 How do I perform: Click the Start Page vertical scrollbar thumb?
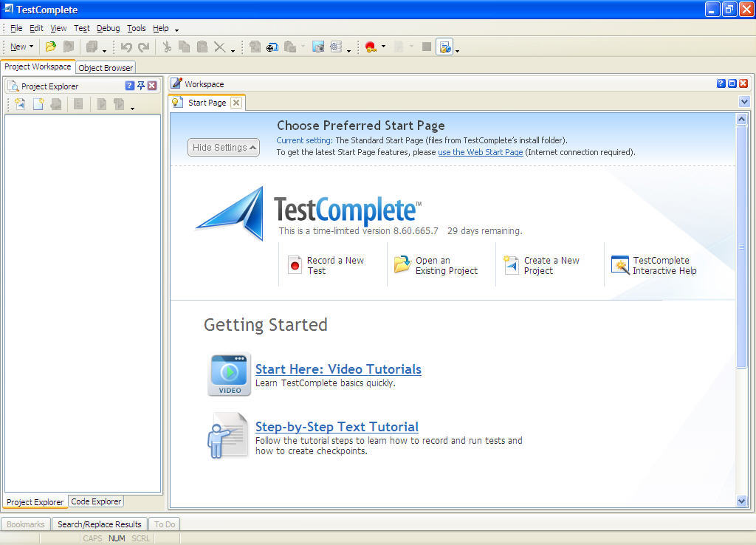[x=741, y=247]
